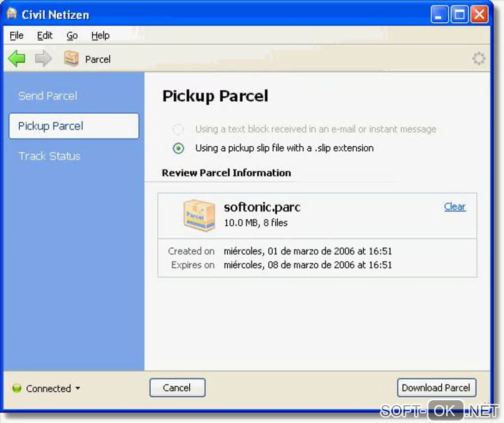Click the grey forward arrow

[x=43, y=58]
